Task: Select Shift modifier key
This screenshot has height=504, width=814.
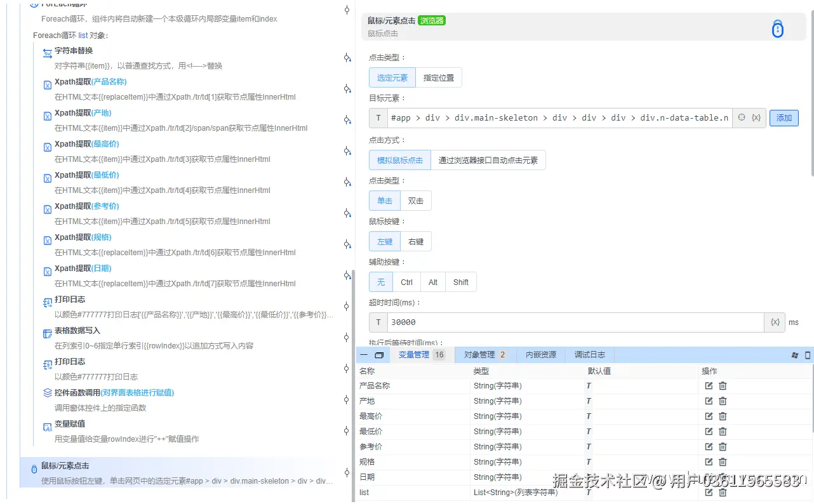Action: 461,282
